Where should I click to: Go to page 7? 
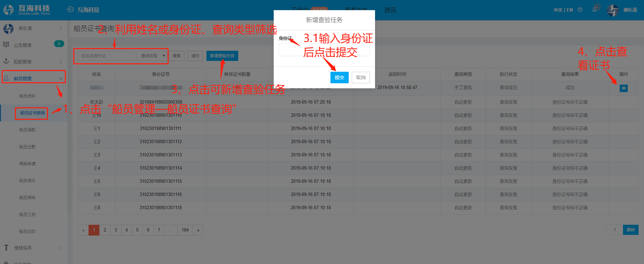[159, 230]
